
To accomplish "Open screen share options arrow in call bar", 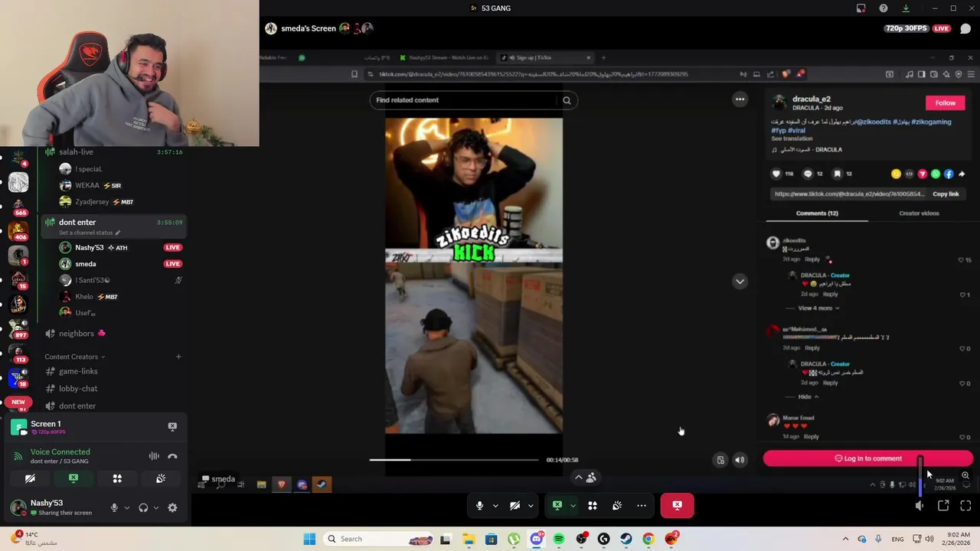I will click(x=573, y=505).
